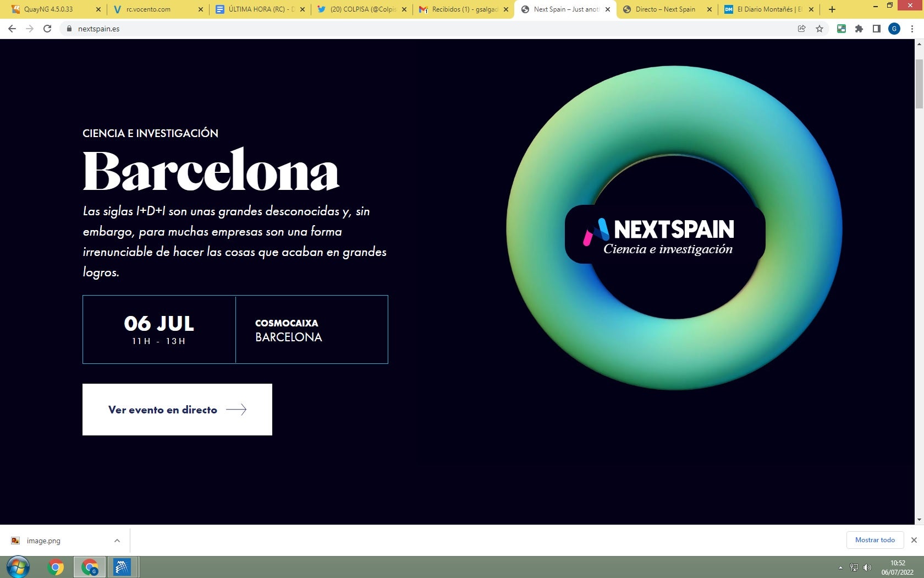Launch Chrome from the taskbar
This screenshot has height=578, width=924.
56,566
